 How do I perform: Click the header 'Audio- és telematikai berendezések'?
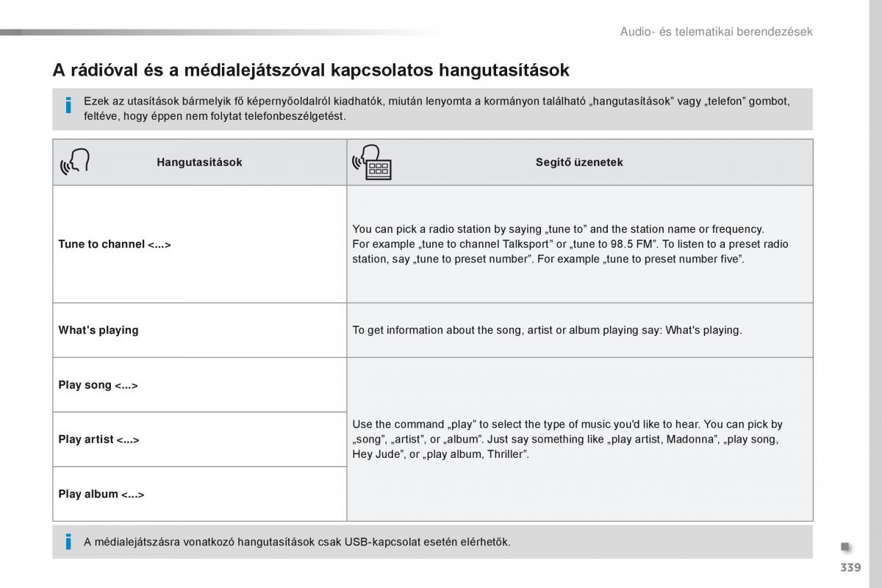(x=716, y=32)
